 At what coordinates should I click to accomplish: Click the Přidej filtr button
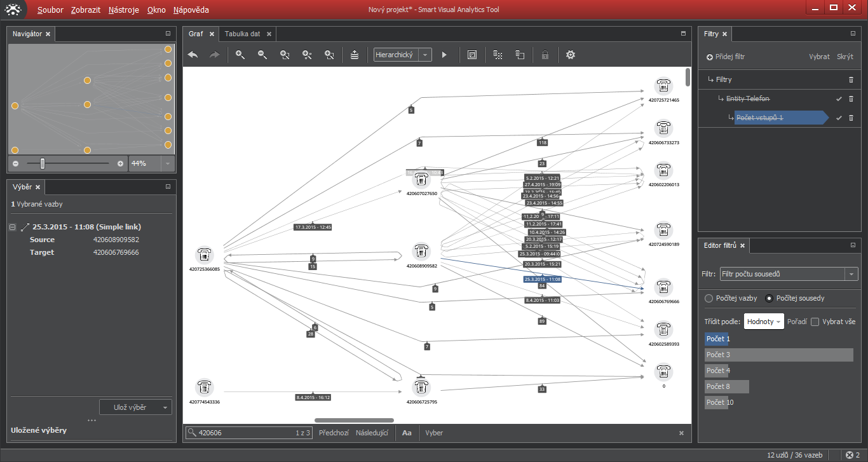[726, 57]
